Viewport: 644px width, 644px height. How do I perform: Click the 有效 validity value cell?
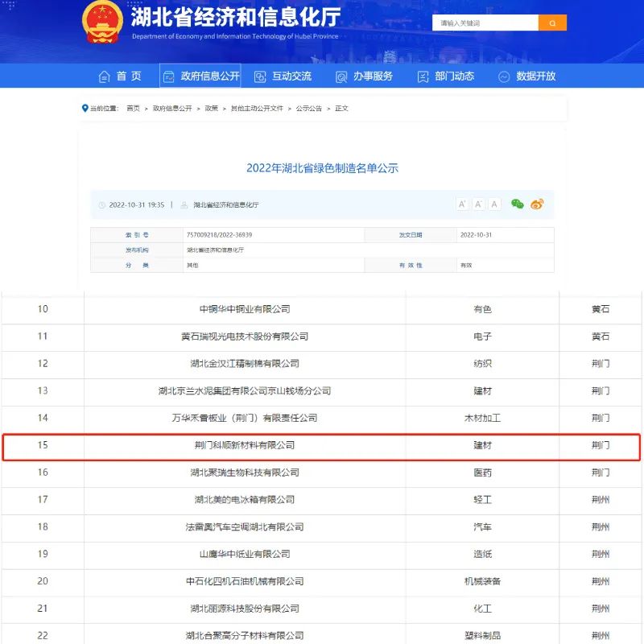506,266
